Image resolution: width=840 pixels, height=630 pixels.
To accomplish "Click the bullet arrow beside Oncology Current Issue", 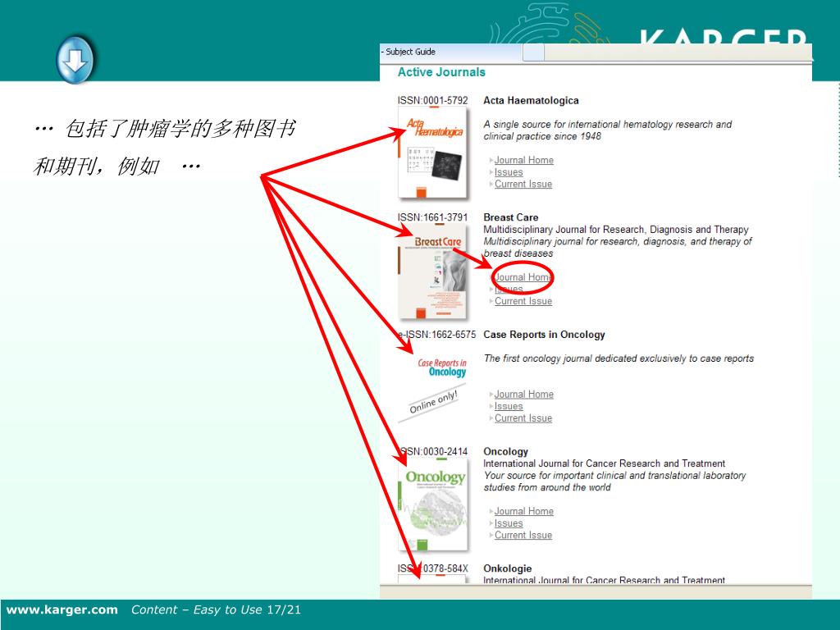I will click(491, 535).
